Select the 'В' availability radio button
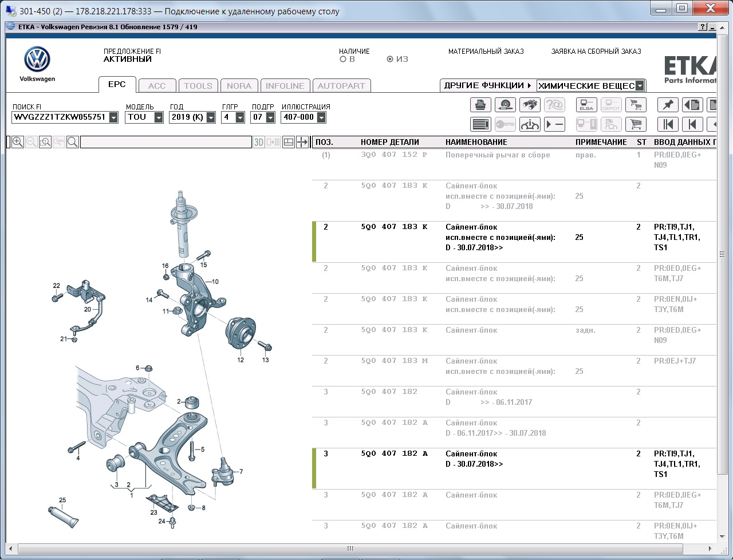Image resolution: width=733 pixels, height=560 pixels. point(343,59)
